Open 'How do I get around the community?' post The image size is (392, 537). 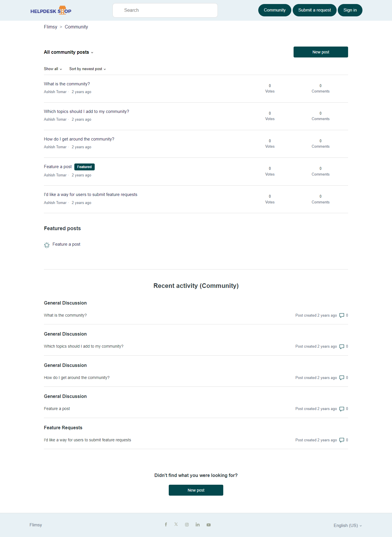coord(79,139)
